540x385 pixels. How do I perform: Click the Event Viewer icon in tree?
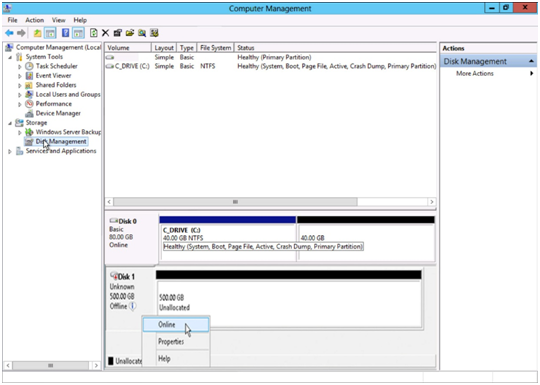coord(30,75)
